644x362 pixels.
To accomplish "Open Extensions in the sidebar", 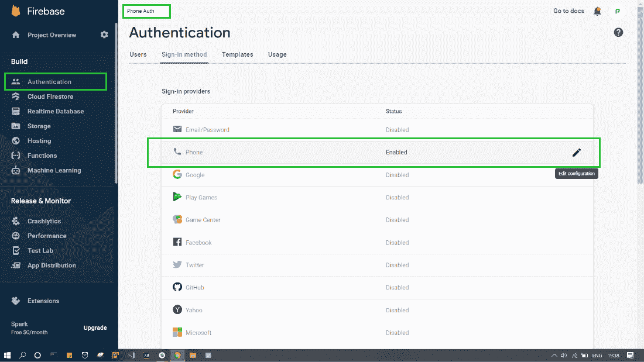I will [x=43, y=301].
